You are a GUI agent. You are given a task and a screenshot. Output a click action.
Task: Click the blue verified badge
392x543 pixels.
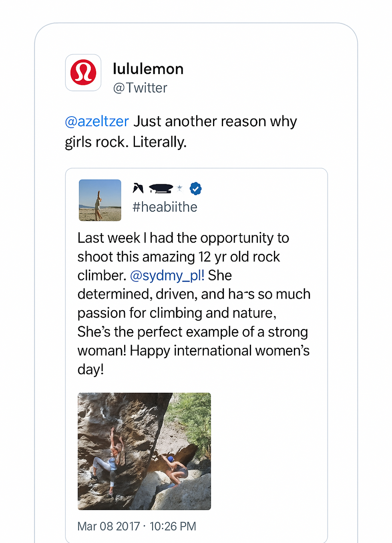click(x=195, y=188)
